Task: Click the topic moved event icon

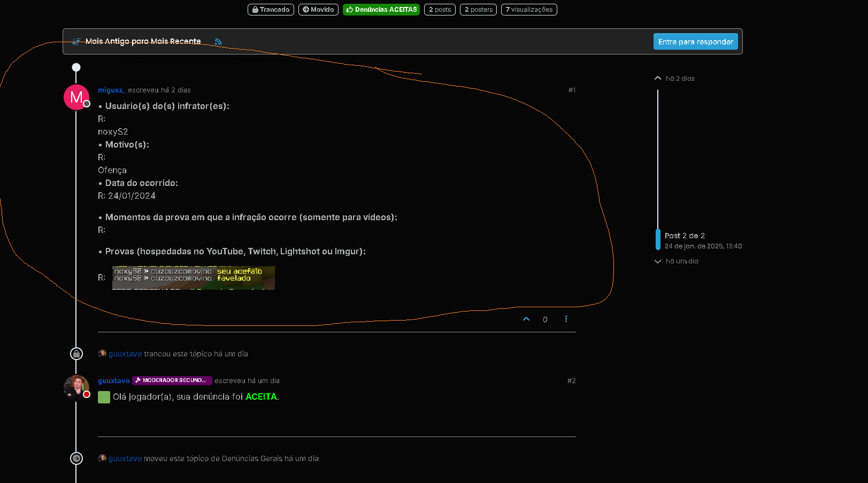Action: (76, 458)
